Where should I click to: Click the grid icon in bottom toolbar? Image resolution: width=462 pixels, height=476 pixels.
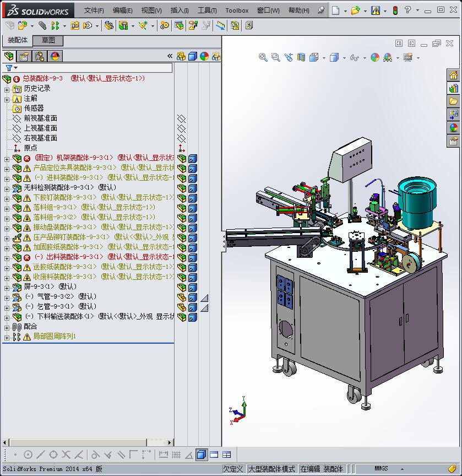click(x=176, y=455)
